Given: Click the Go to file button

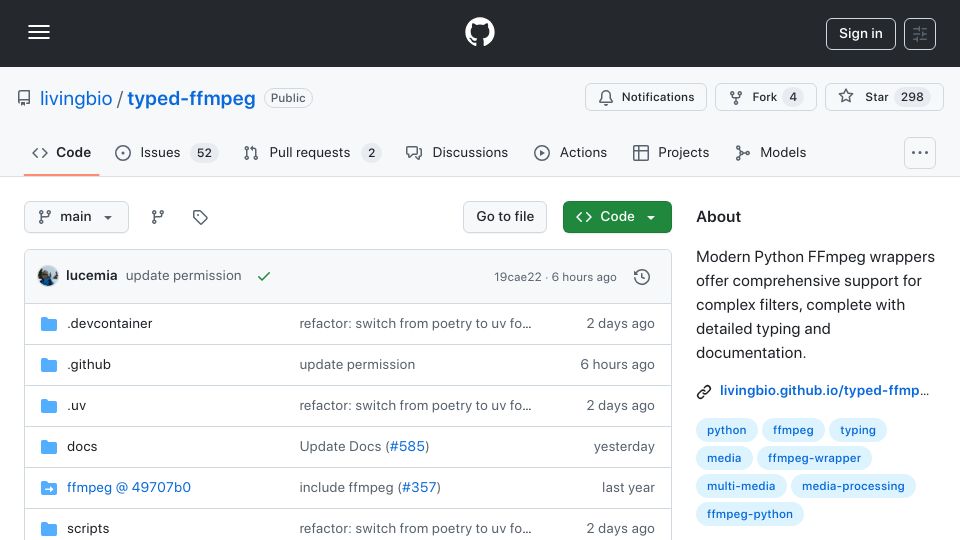Looking at the screenshot, I should pos(505,217).
